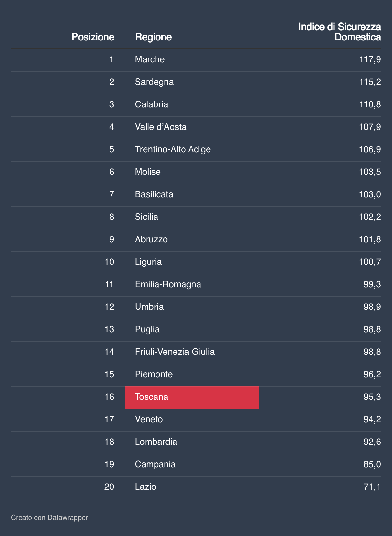
Task: Open the Creato con Datawrapper link
Action: 49,517
